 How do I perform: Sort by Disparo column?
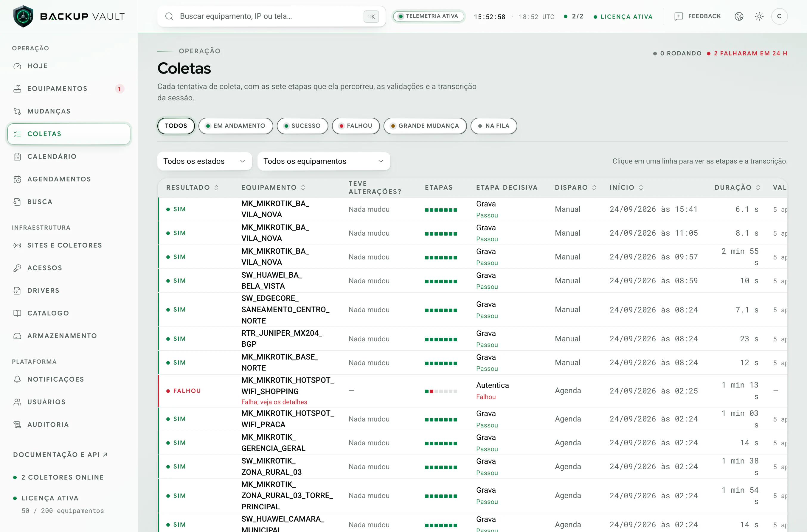pyautogui.click(x=575, y=188)
